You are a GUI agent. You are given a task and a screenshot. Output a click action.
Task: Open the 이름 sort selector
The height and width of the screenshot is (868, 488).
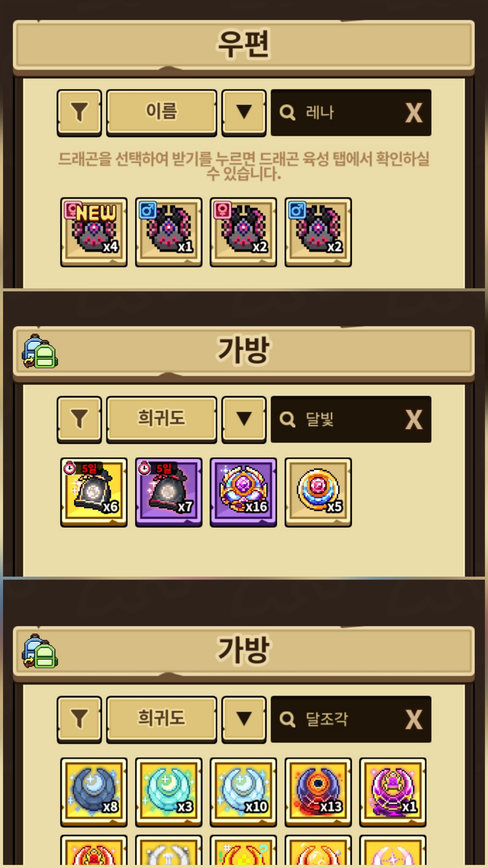[161, 113]
